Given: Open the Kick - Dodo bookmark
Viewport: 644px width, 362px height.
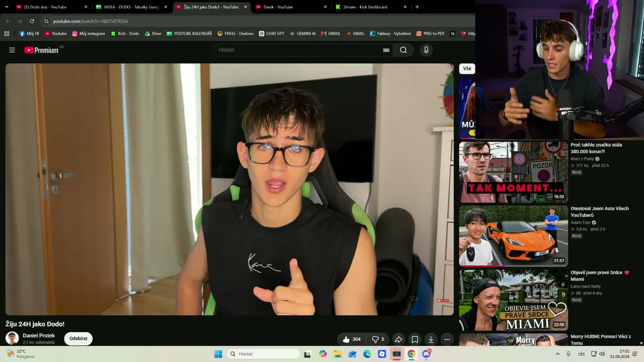Looking at the screenshot, I should (125, 34).
